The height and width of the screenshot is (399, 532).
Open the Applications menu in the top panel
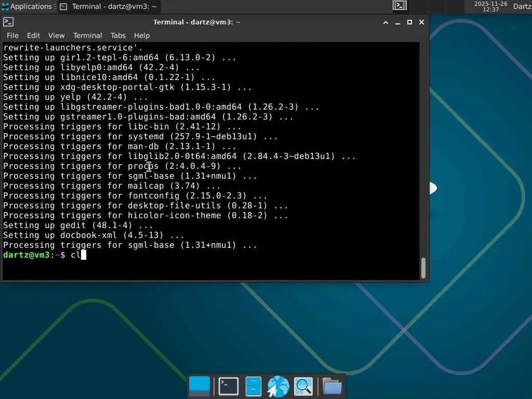pyautogui.click(x=29, y=6)
